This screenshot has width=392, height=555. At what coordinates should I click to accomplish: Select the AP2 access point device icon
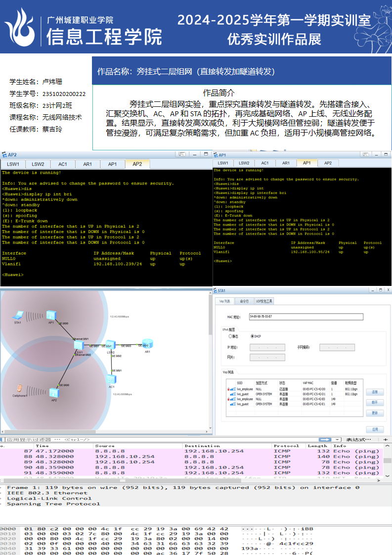(54, 392)
